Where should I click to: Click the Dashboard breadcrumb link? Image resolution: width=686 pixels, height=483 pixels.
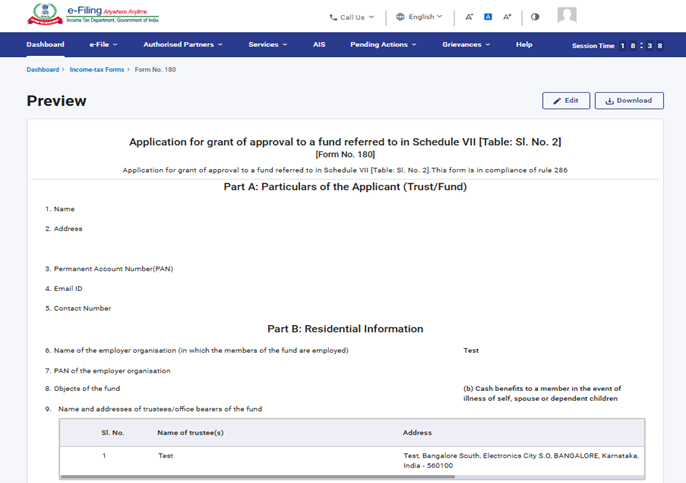(43, 70)
